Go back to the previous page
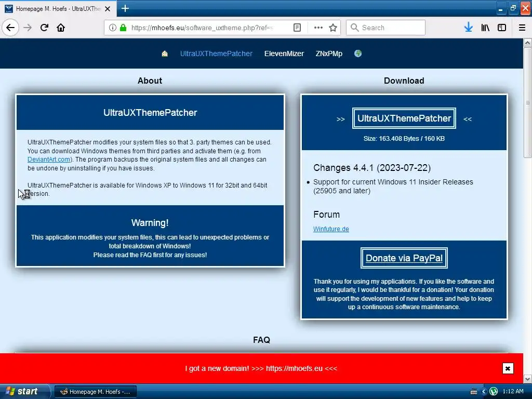Viewport: 532px width, 399px height. tap(10, 28)
